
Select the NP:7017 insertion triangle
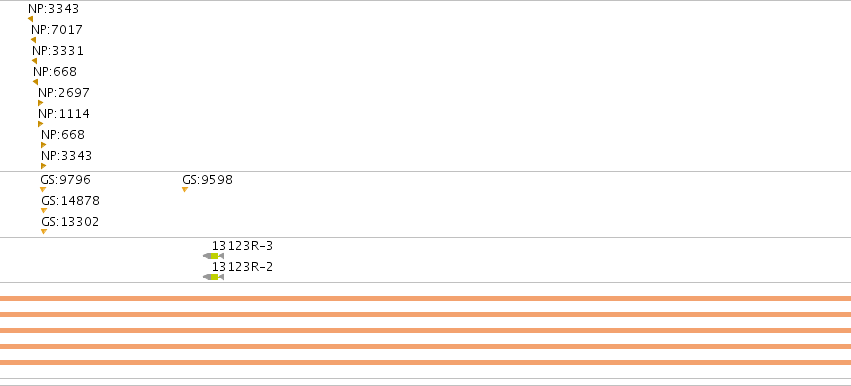(34, 40)
